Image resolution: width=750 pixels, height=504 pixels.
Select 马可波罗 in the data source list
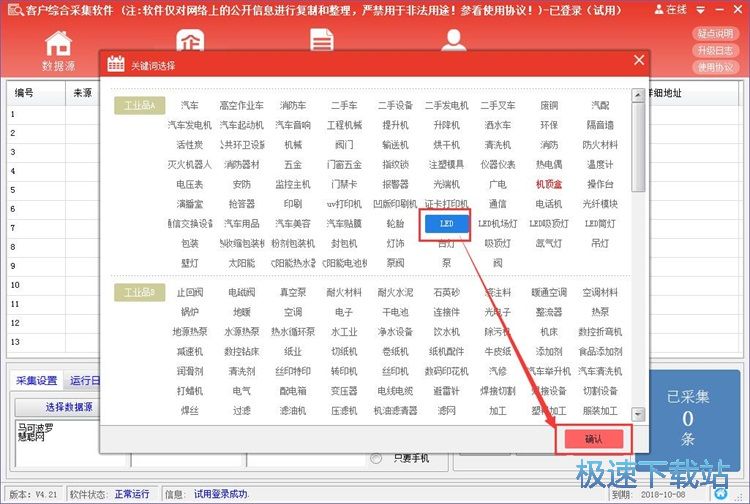coord(35,427)
